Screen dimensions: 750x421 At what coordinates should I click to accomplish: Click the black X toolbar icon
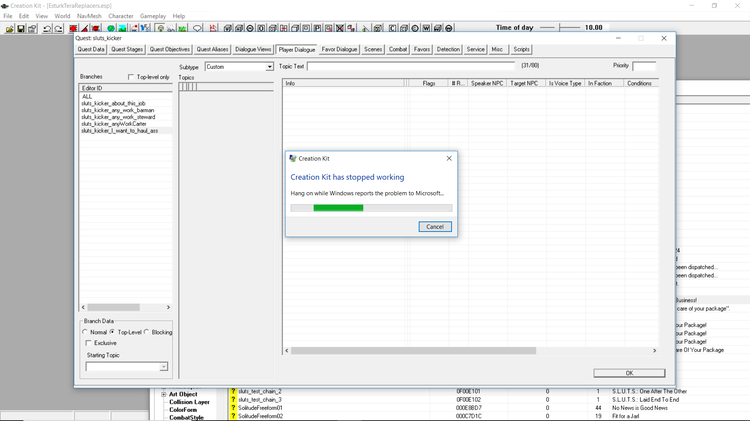click(x=340, y=29)
